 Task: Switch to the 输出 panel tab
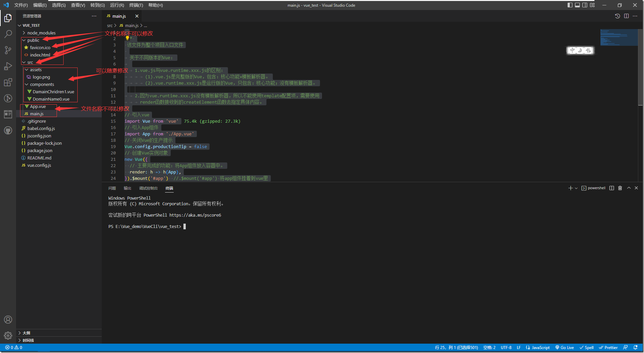(128, 188)
